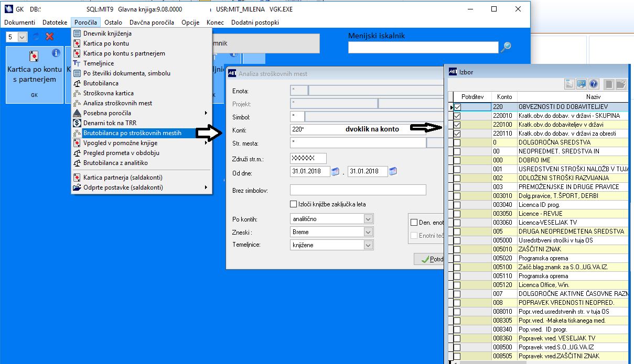Click the blue refresh icon in toolbar
Screen dimensions: 634x364
coord(36,37)
